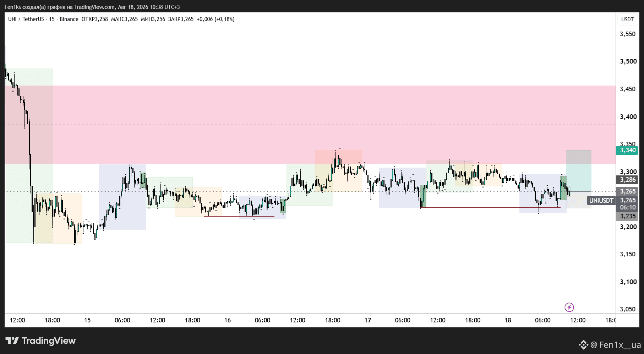Click the TradingView logo at the bottom

(x=40, y=341)
